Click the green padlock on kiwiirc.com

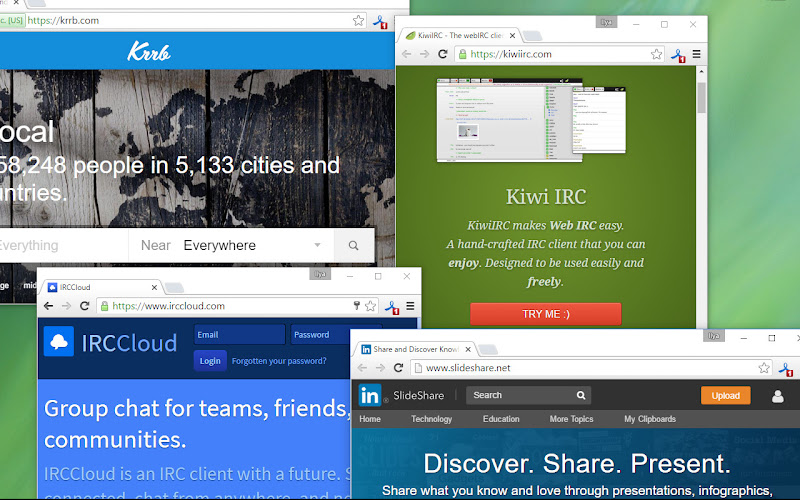pos(462,54)
